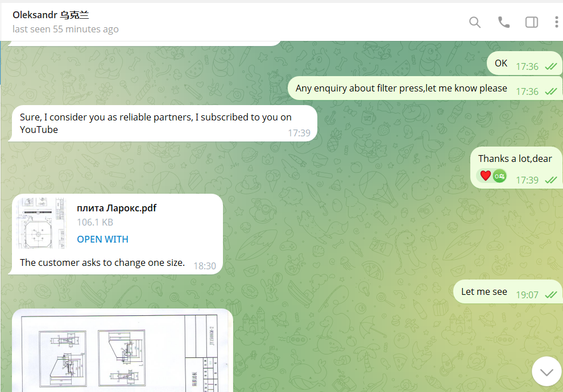Select the 'Let me see' message
Viewport: 563px width, 392px height.
pyautogui.click(x=484, y=291)
